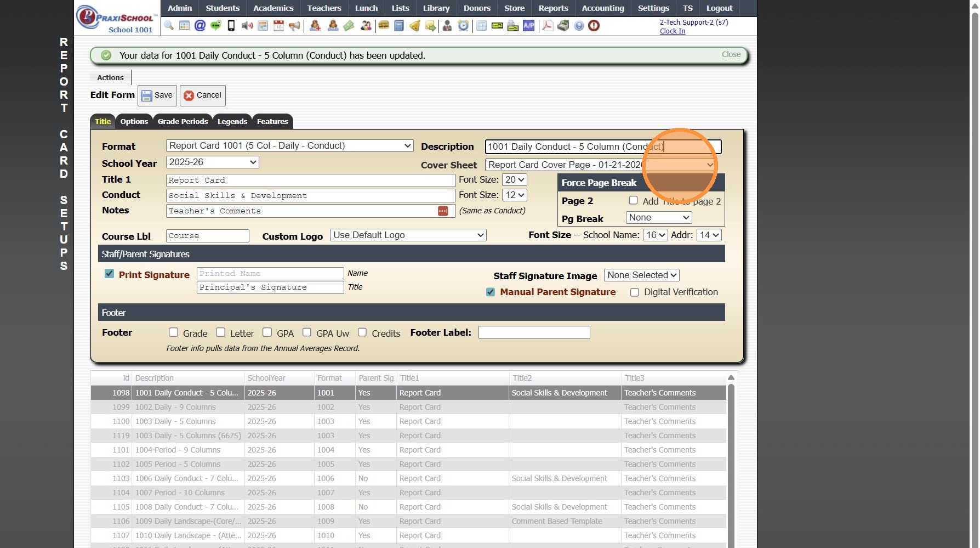This screenshot has height=548, width=980.
Task: Open the A/P accounts payable icon
Action: coord(529,26)
